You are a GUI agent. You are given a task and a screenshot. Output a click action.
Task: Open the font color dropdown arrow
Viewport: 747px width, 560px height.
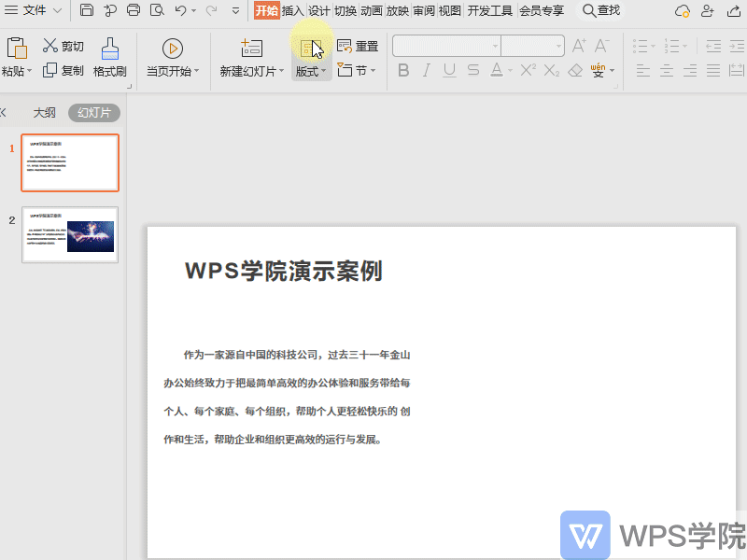tap(510, 71)
